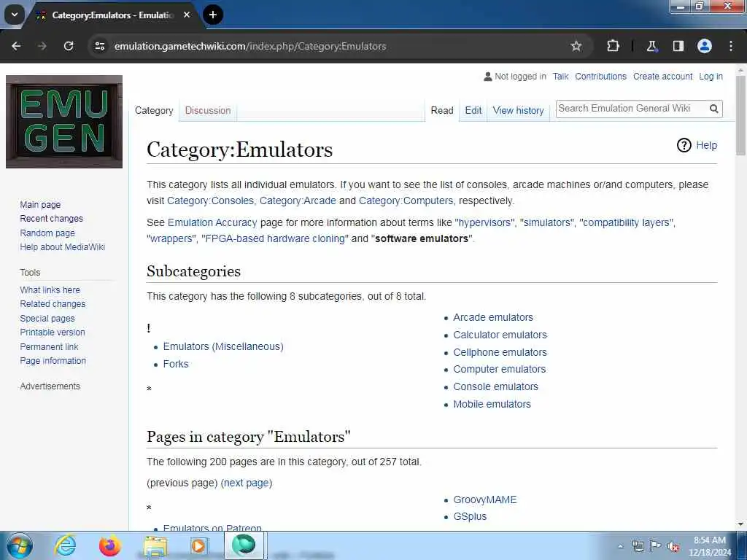The image size is (747, 560).
Task: Expand the tab search dropdown arrow
Action: click(x=15, y=15)
